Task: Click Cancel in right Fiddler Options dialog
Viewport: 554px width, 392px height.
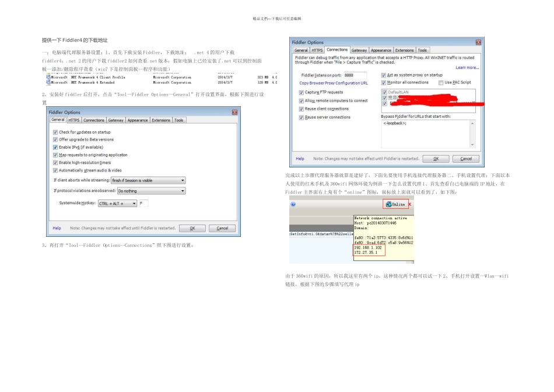Action: point(466,159)
